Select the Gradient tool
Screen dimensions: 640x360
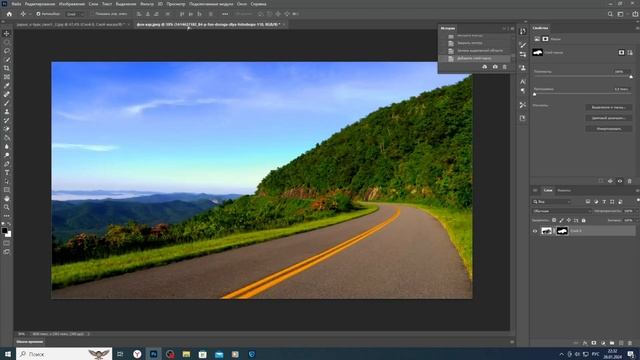pyautogui.click(x=7, y=138)
